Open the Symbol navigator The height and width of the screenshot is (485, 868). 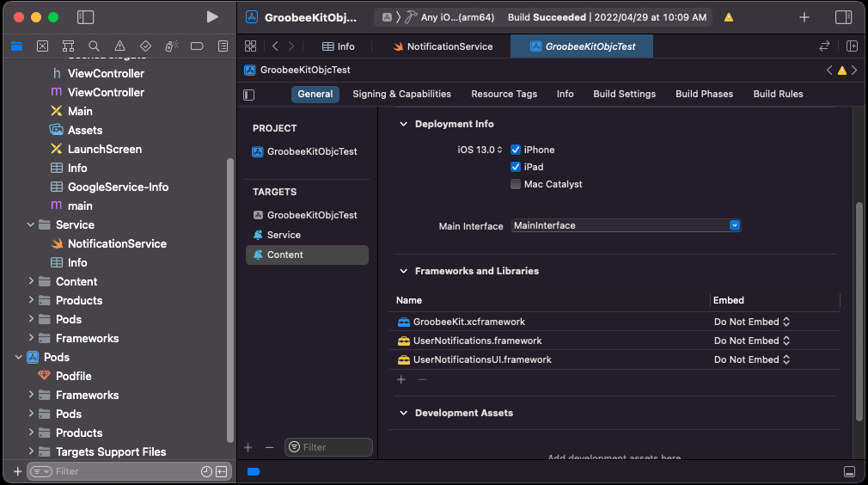click(68, 46)
